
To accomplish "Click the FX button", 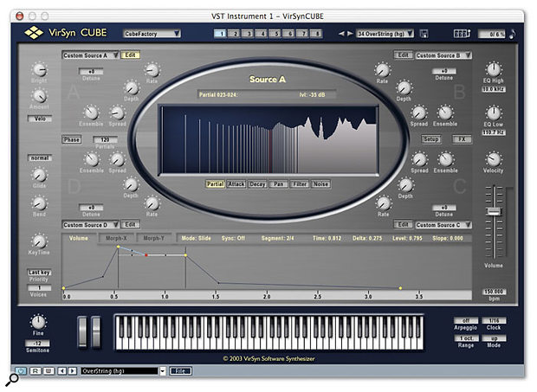I will click(462, 139).
